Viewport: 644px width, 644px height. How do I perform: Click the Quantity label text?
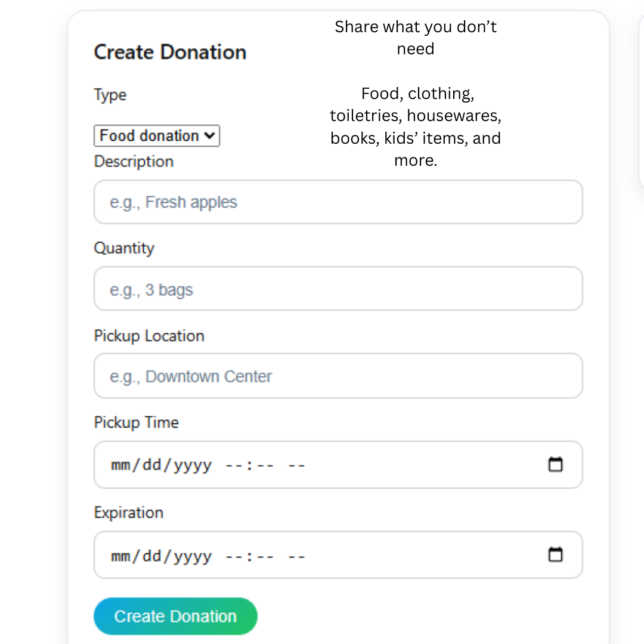pos(124,248)
